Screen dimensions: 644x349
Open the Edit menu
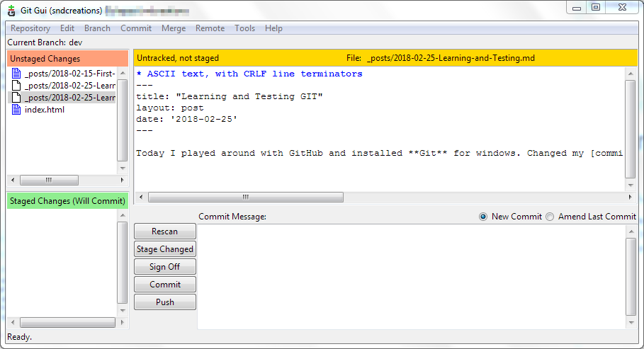[x=67, y=28]
